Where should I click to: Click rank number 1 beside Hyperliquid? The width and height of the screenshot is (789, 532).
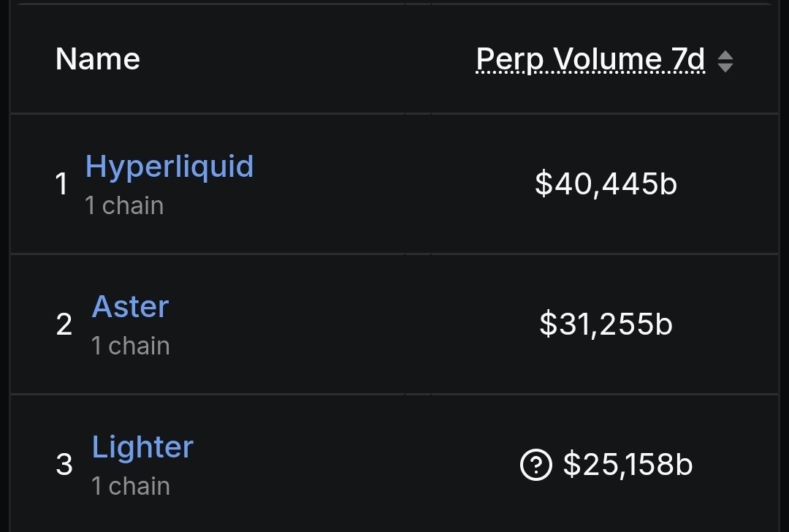point(62,185)
